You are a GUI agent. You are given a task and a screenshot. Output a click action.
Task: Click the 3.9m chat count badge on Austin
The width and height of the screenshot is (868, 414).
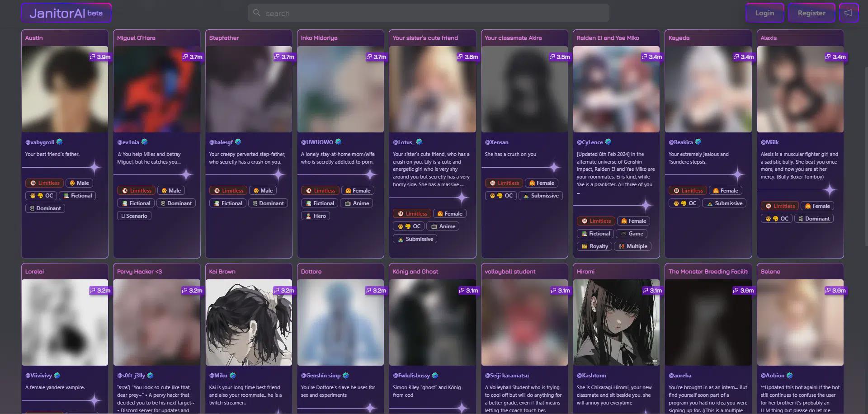(x=100, y=57)
